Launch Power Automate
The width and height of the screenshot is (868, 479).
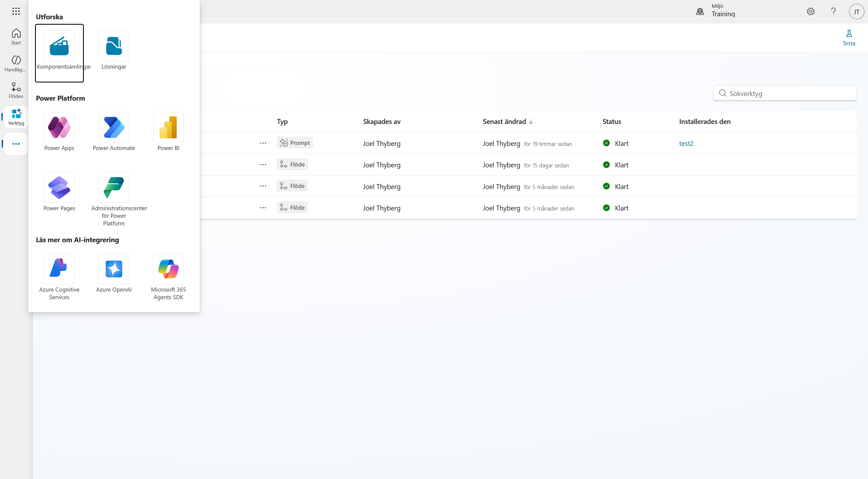(114, 132)
